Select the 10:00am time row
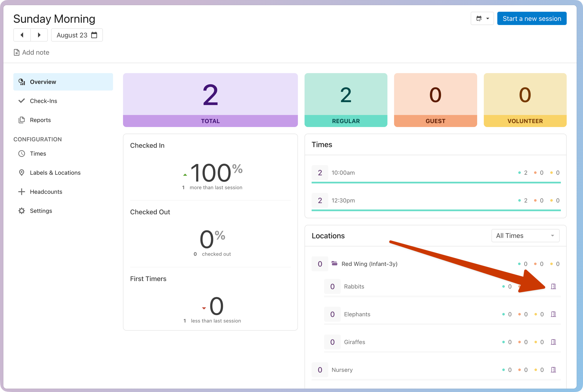 pyautogui.click(x=436, y=174)
